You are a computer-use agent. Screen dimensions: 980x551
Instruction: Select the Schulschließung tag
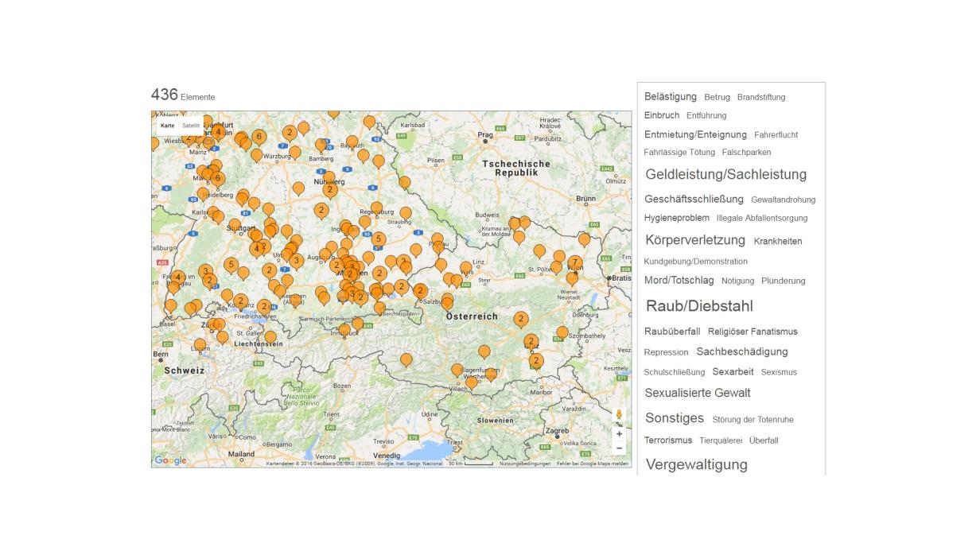point(675,372)
